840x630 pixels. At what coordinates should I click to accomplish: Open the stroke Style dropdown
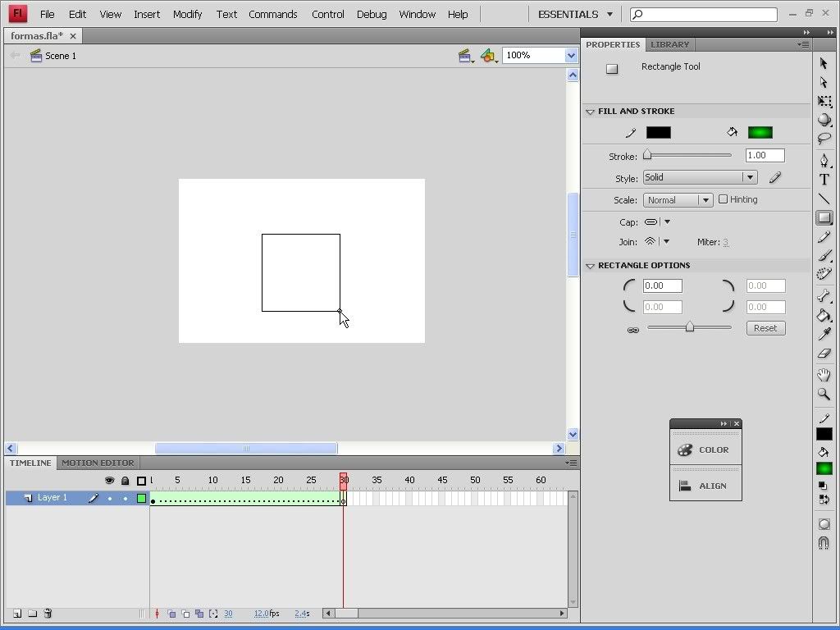tap(700, 177)
